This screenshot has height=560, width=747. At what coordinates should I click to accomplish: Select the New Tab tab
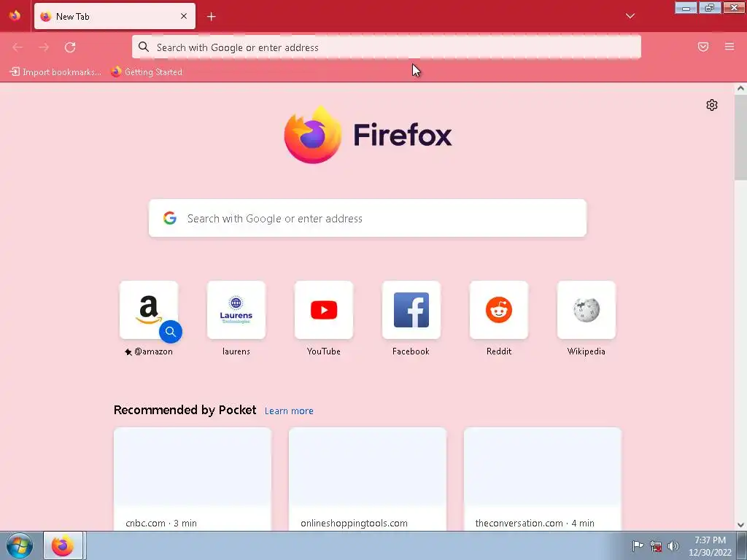115,16
